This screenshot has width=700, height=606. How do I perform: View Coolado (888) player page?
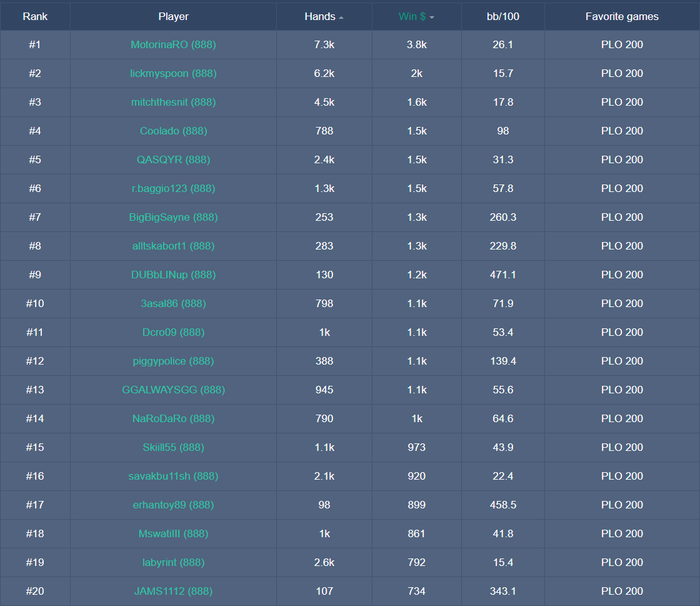(x=173, y=131)
